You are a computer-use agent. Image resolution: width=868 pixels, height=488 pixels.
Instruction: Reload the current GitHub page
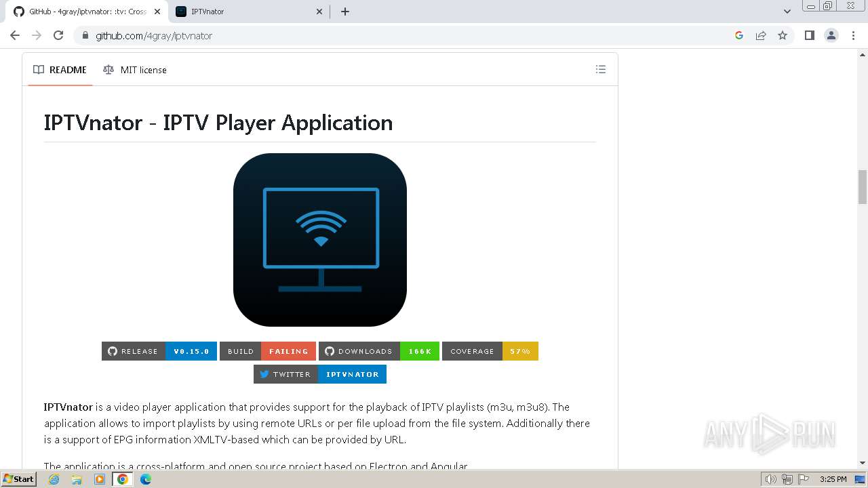pyautogui.click(x=58, y=35)
